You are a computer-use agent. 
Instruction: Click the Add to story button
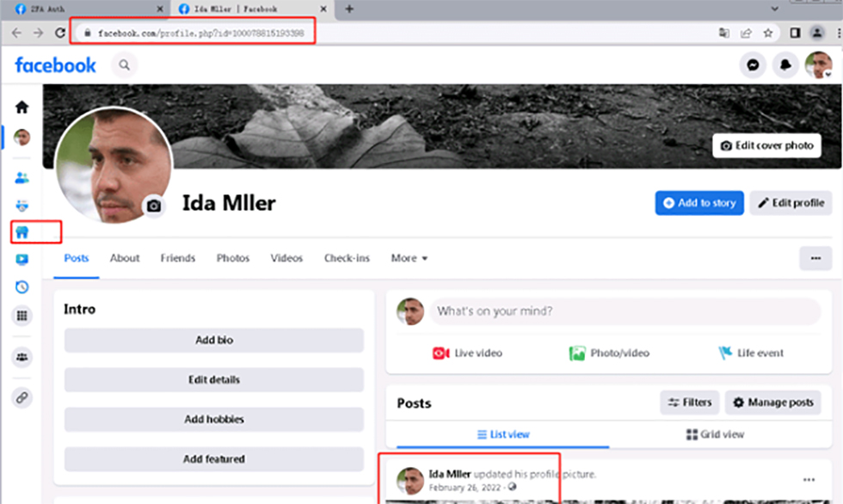click(x=698, y=203)
